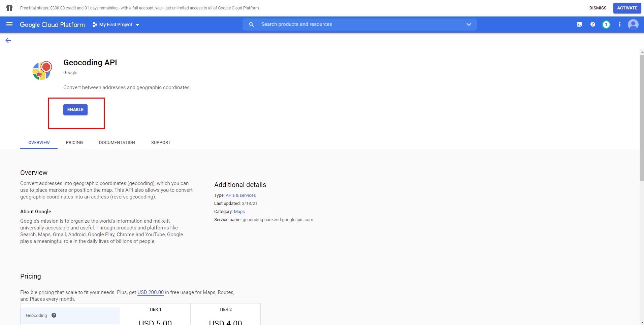Go back using the left arrow

click(x=8, y=40)
